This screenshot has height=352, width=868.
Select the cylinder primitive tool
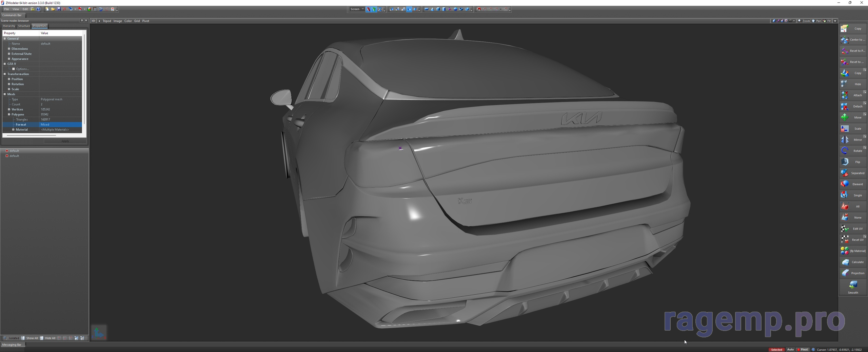coord(444,9)
